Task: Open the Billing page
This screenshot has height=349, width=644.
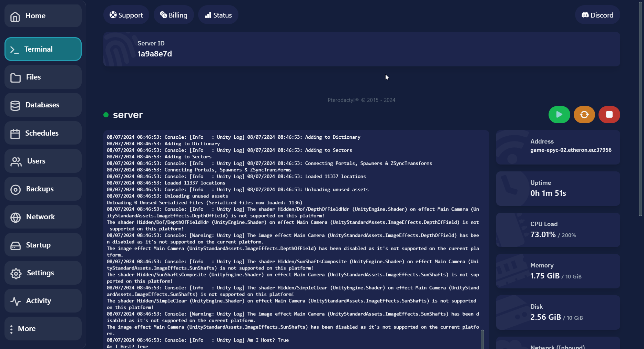Action: pos(174,15)
